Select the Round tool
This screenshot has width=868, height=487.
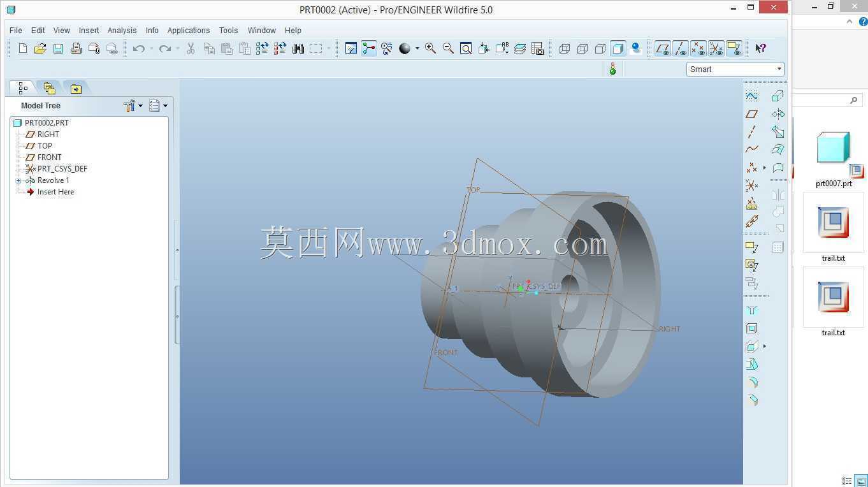(752, 382)
